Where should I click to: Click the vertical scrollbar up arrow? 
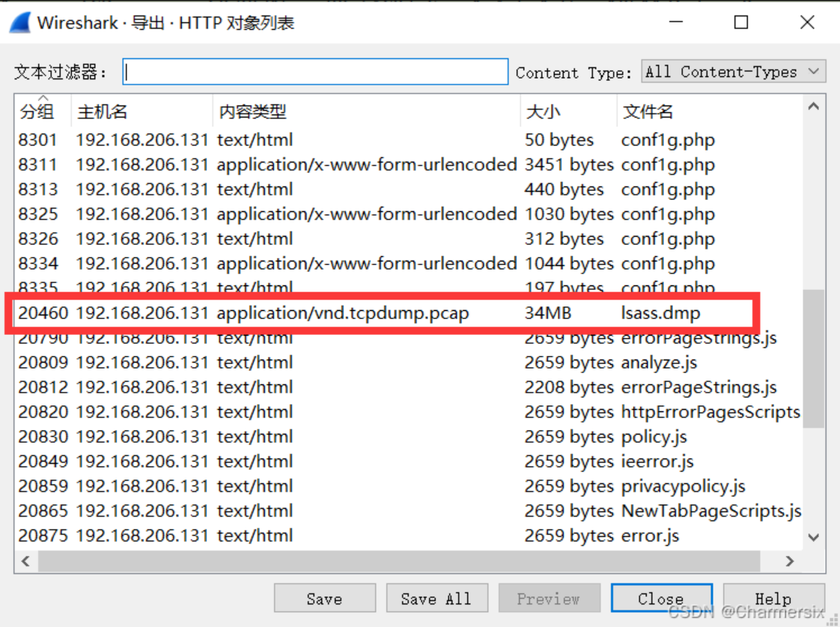tap(813, 106)
